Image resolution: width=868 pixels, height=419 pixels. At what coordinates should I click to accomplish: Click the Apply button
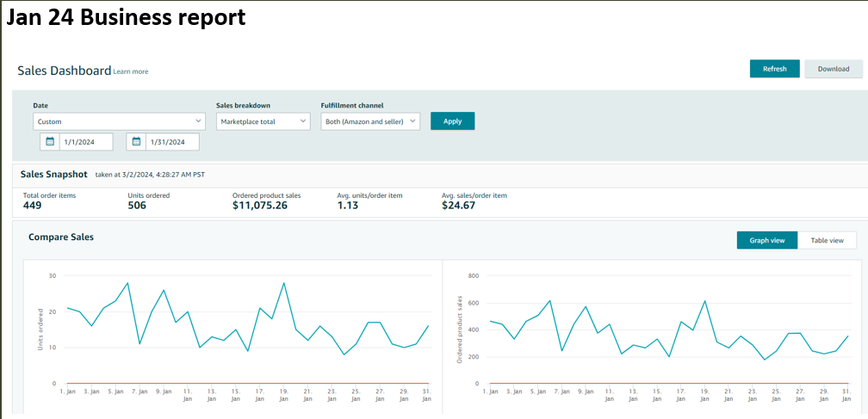[x=452, y=121]
